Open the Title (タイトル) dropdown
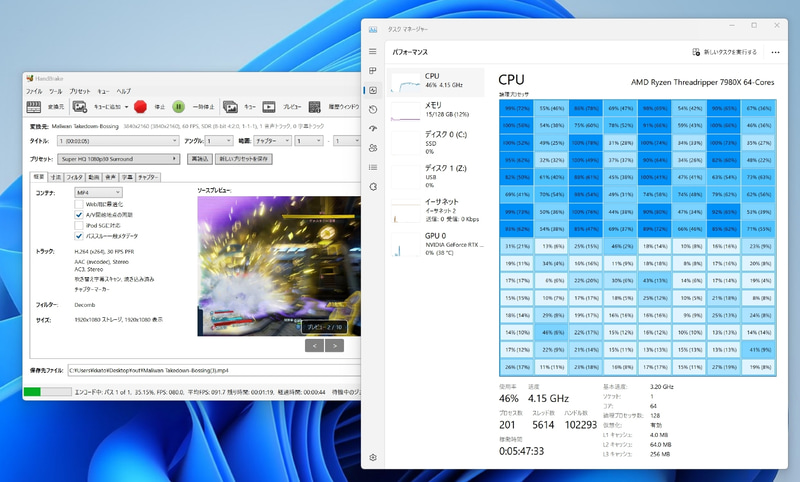The width and height of the screenshot is (800, 482). (x=118, y=141)
